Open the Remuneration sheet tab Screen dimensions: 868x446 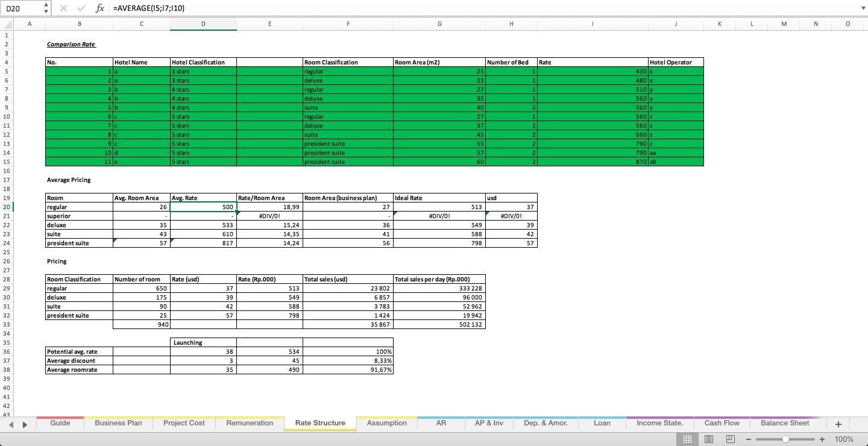pos(250,423)
